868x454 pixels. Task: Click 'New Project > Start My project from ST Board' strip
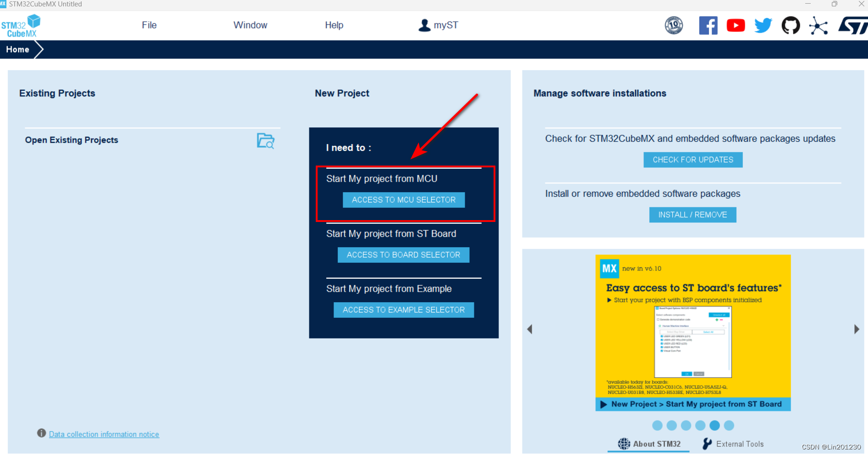point(693,404)
